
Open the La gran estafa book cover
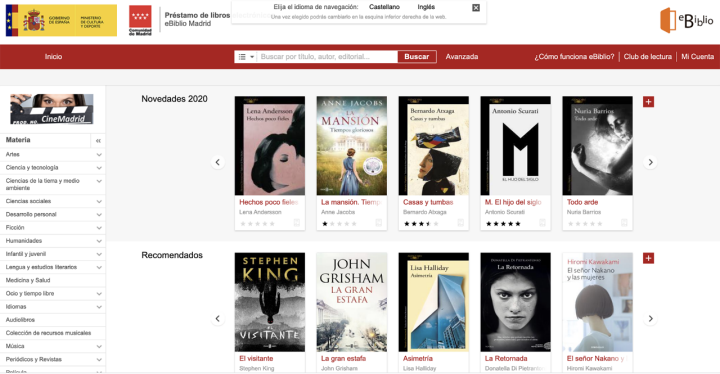(352, 302)
